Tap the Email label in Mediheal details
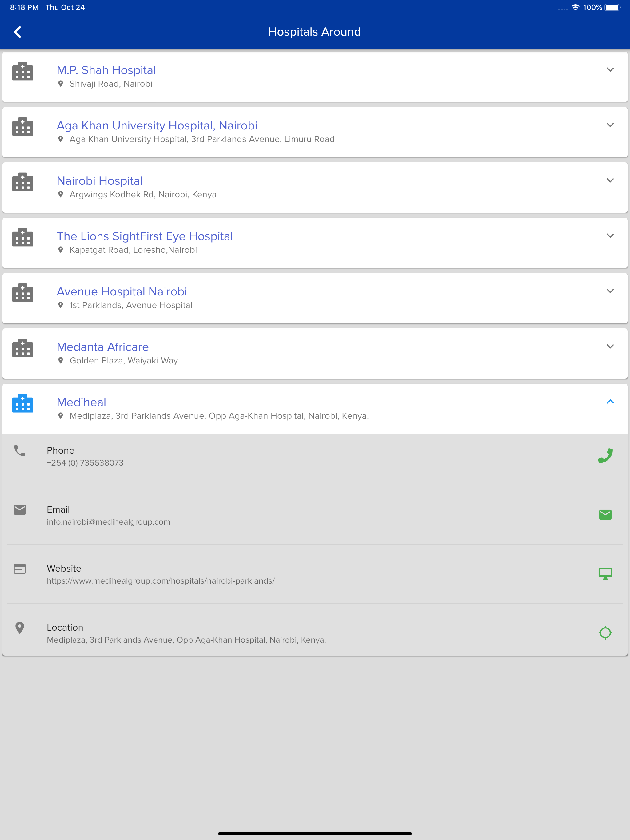This screenshot has width=630, height=840. point(58,509)
